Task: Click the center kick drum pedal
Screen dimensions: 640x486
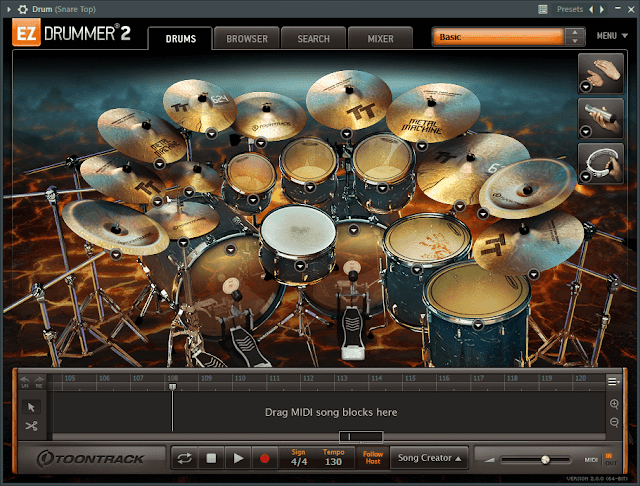Action: click(352, 333)
